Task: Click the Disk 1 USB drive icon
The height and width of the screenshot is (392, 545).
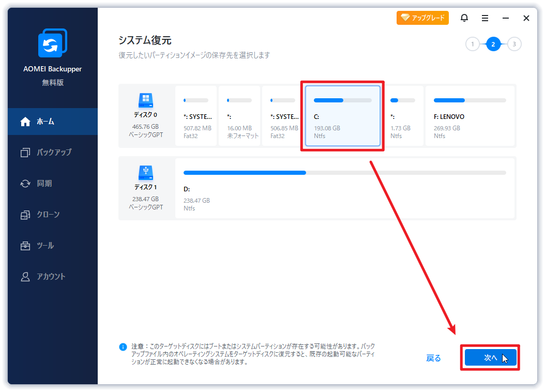Action: point(146,173)
